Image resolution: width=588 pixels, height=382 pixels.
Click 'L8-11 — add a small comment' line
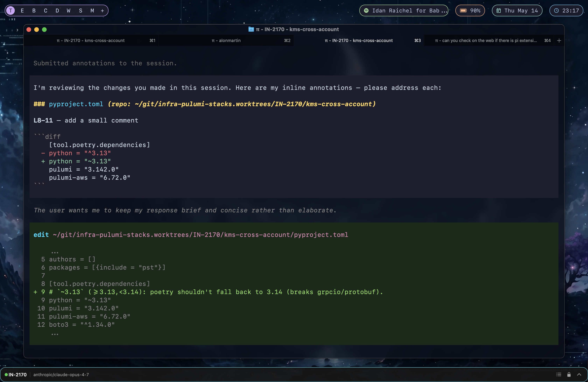point(86,120)
